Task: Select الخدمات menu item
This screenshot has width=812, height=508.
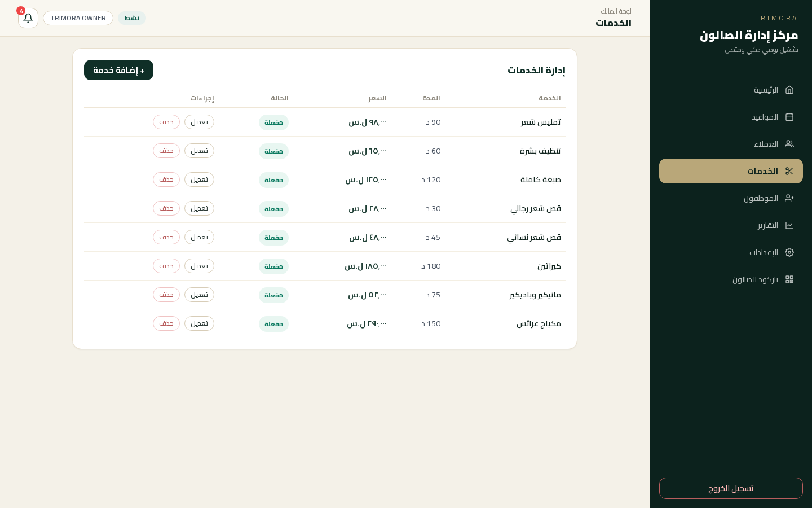Action: [x=731, y=171]
